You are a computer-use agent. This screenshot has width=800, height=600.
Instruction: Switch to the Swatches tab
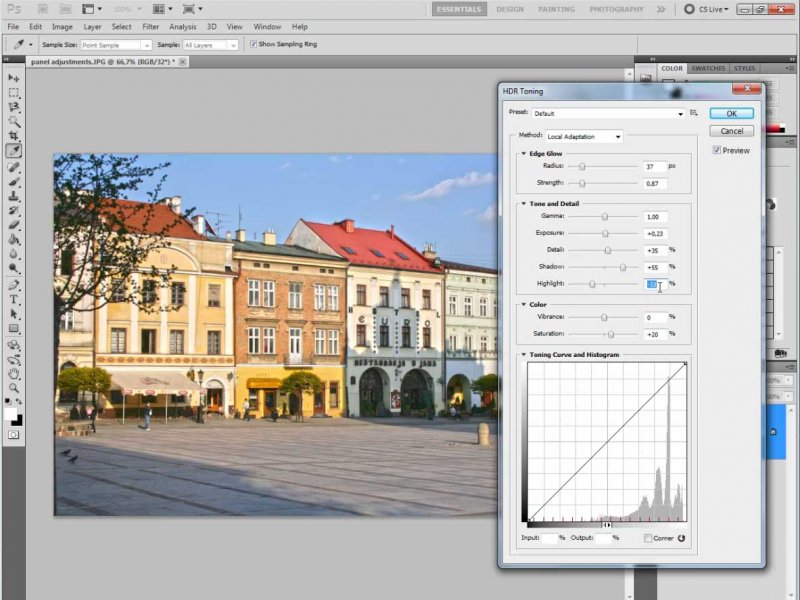(x=708, y=69)
